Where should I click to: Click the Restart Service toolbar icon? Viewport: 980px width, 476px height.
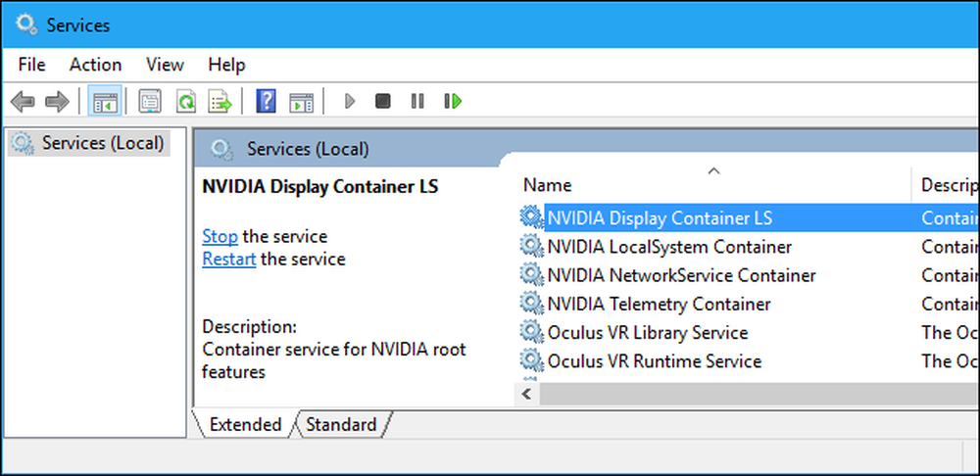tap(453, 101)
